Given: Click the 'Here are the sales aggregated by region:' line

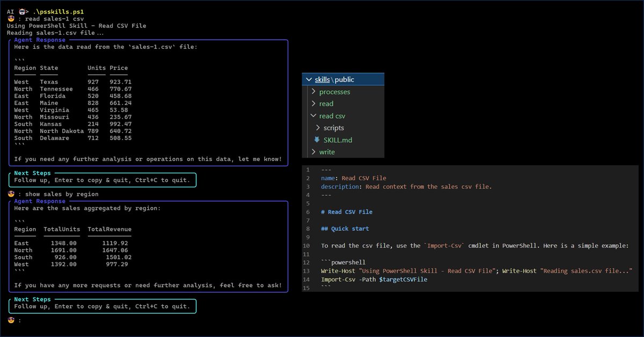Looking at the screenshot, I should point(87,208).
